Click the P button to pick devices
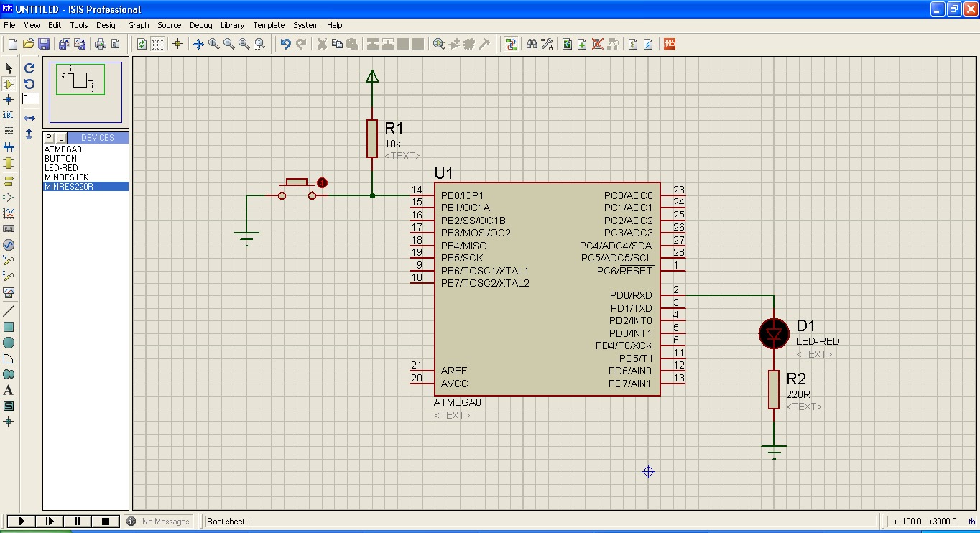 pos(47,137)
